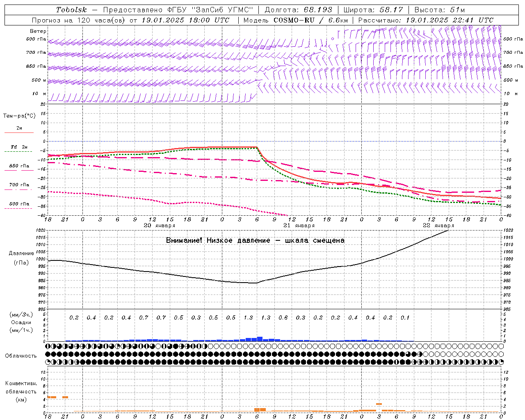Click the "(мм/1ч.)" precipitation unit label
This screenshot has height=420, width=525.
pos(21,330)
